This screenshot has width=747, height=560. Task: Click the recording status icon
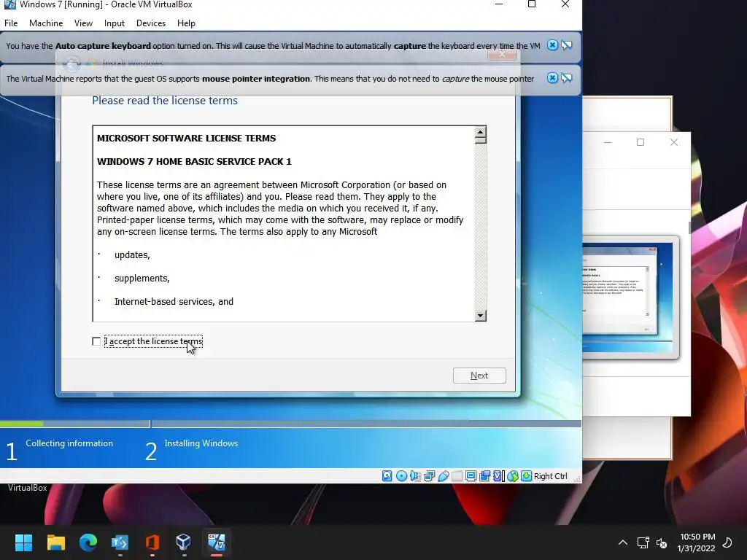pyautogui.click(x=484, y=475)
